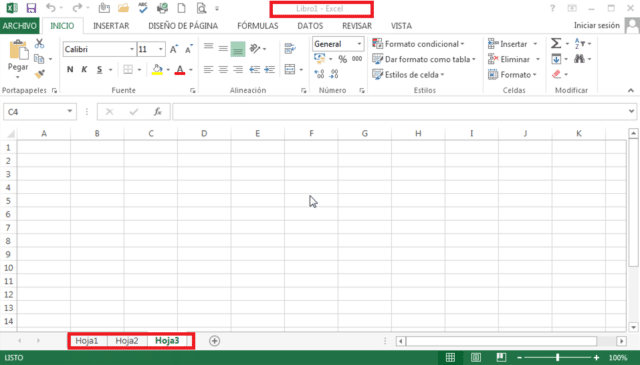The image size is (640, 365).
Task: Switch to the DATOS tab
Action: (310, 26)
